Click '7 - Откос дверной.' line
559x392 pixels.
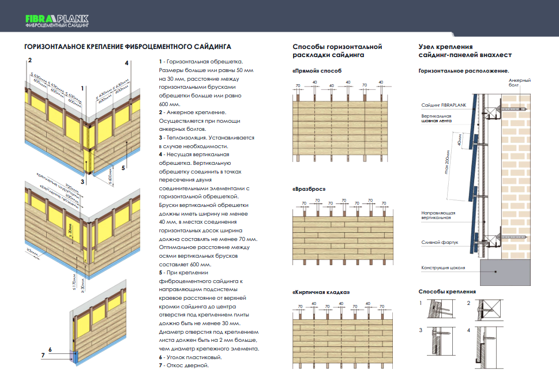click(183, 365)
